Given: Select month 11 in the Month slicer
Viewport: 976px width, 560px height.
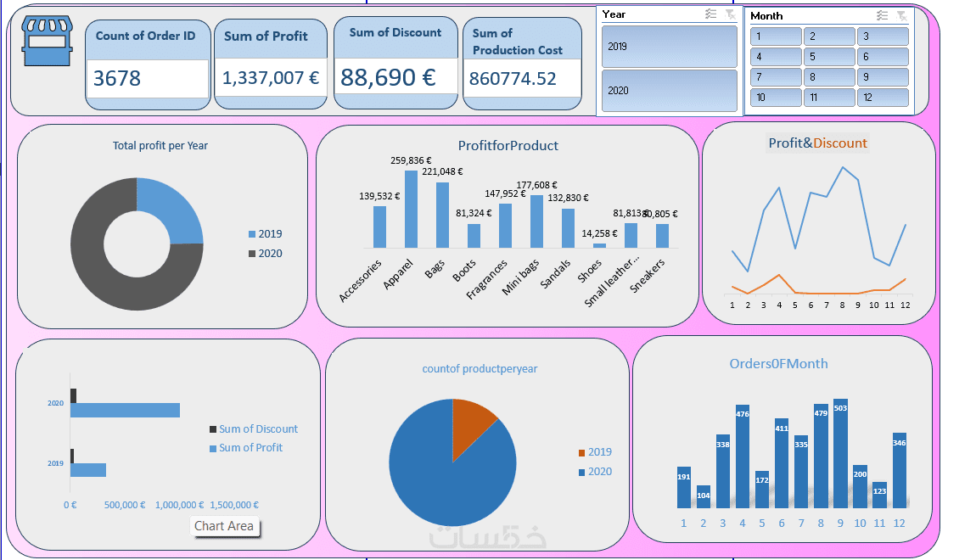Looking at the screenshot, I should point(829,98).
